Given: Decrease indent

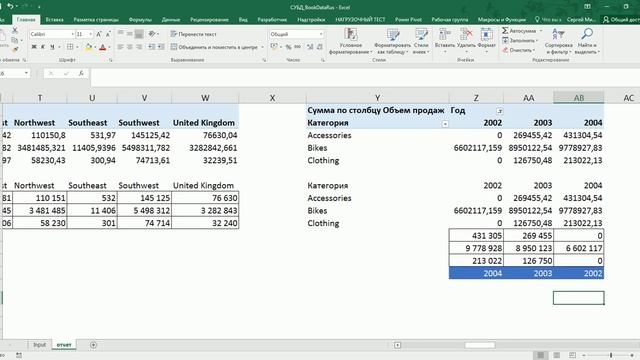Looking at the screenshot, I should [152, 47].
